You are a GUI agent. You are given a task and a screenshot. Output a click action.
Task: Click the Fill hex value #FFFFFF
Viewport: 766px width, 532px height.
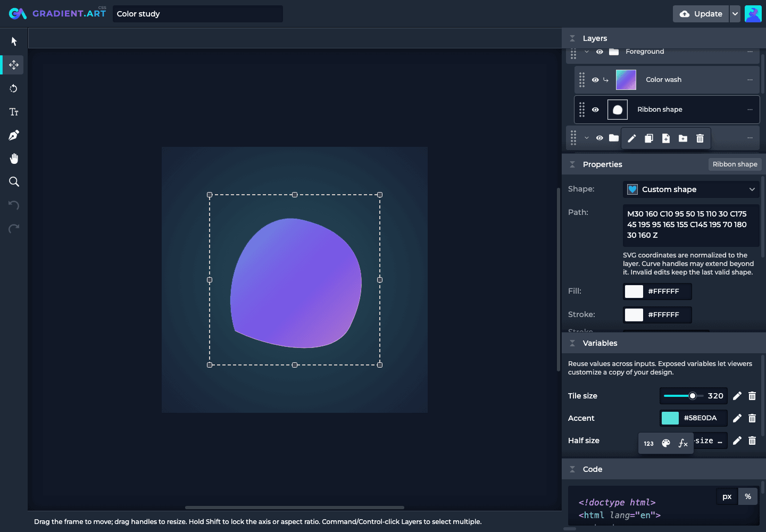(x=663, y=292)
